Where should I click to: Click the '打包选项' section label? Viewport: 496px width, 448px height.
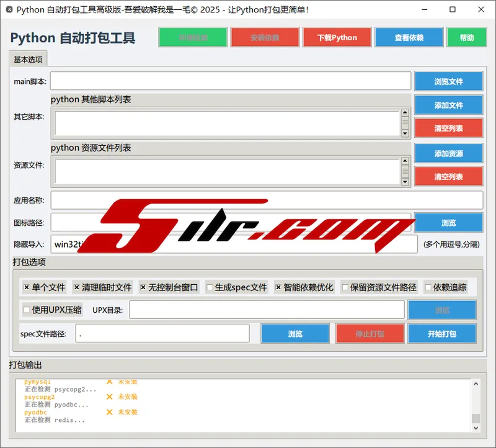click(x=29, y=262)
